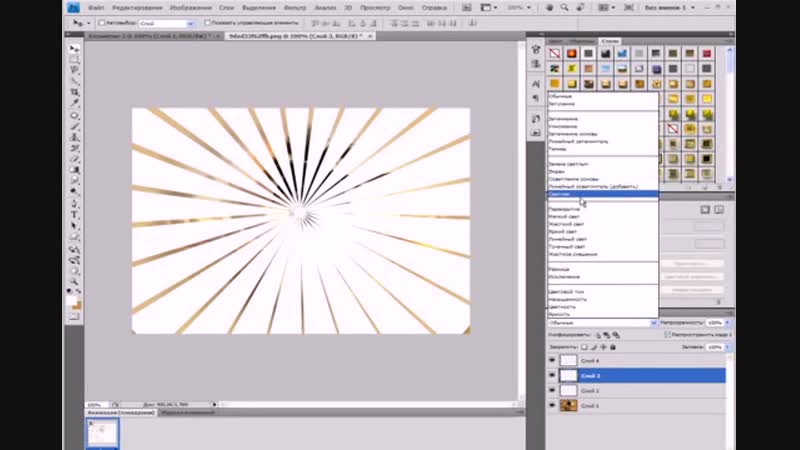Select the Path Selection tool
The width and height of the screenshot is (800, 450).
(74, 226)
